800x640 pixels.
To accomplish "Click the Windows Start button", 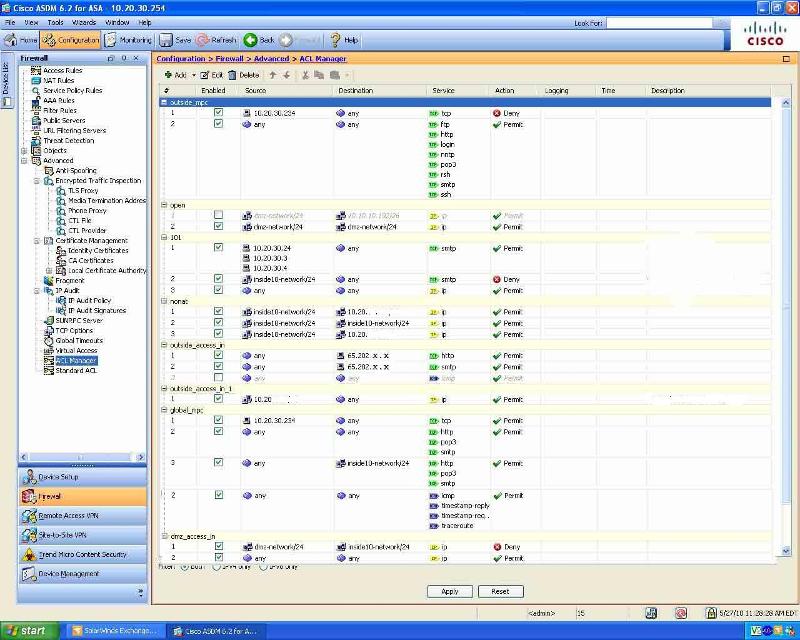I will pyautogui.click(x=30, y=631).
